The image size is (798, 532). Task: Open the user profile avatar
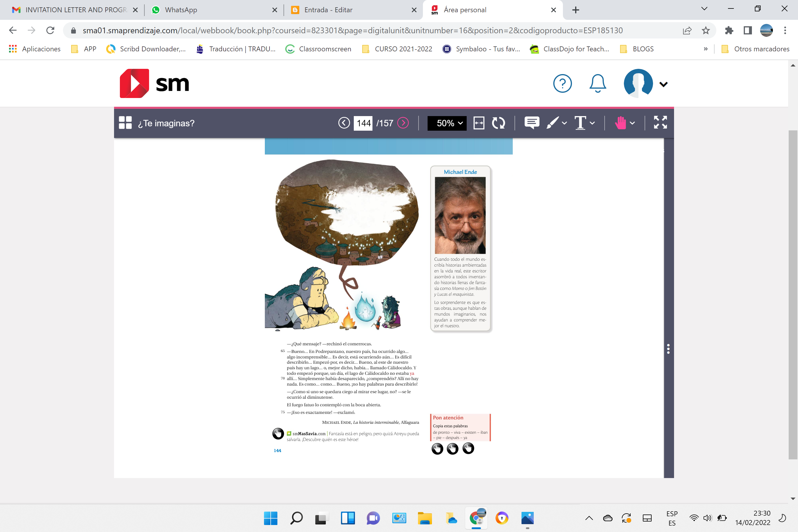(x=638, y=83)
